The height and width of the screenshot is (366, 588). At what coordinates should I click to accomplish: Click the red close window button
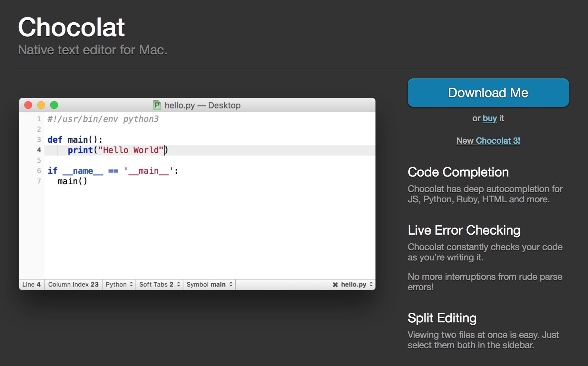[28, 105]
